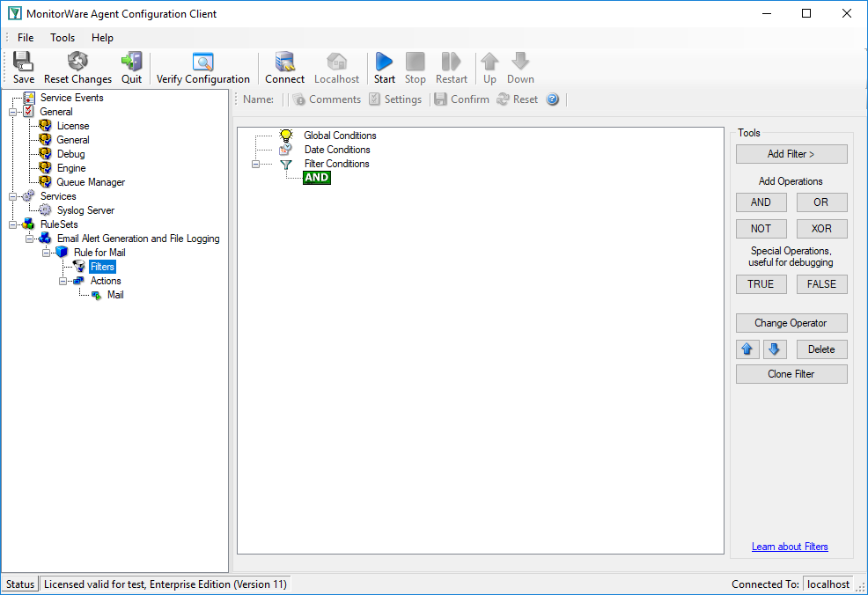Collapse the General tree node
Viewport: 868px width, 595px height.
pyautogui.click(x=12, y=112)
